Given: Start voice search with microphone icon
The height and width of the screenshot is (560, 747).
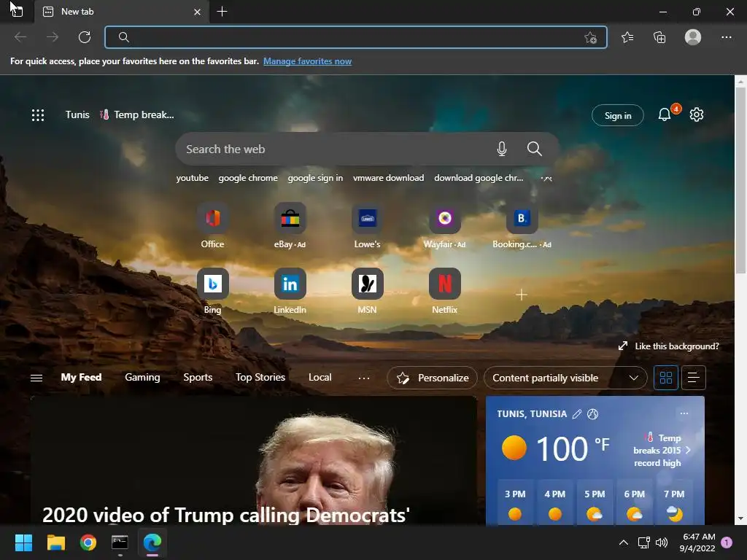Looking at the screenshot, I should coord(502,149).
